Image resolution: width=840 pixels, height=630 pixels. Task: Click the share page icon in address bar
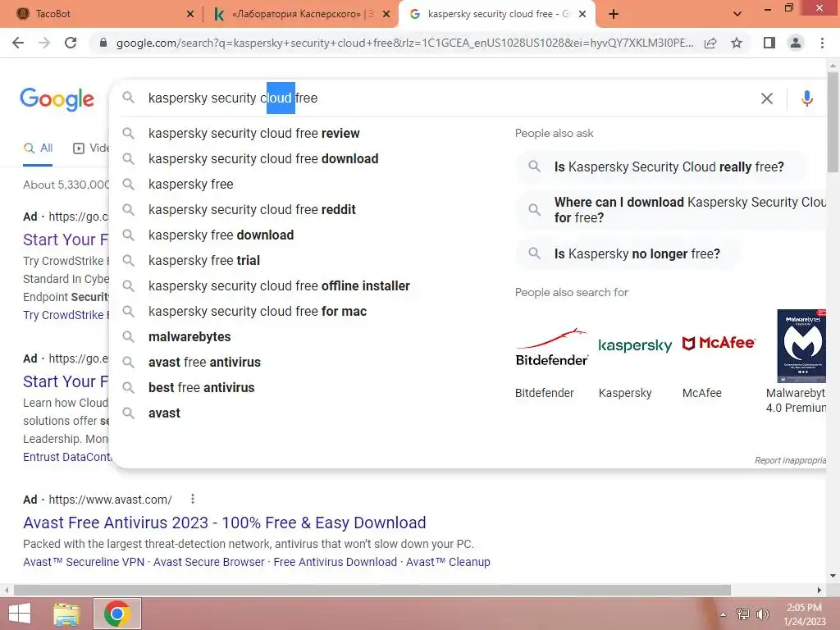tap(710, 43)
